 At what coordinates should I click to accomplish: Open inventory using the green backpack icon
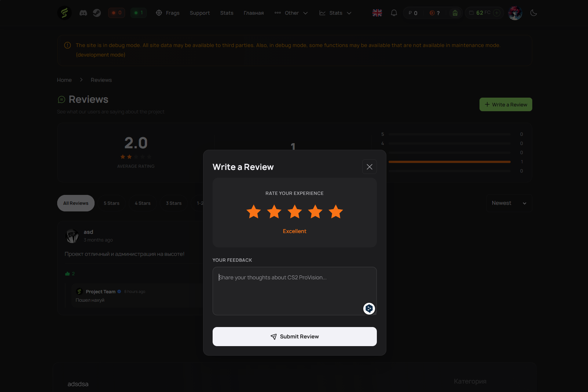click(x=455, y=12)
